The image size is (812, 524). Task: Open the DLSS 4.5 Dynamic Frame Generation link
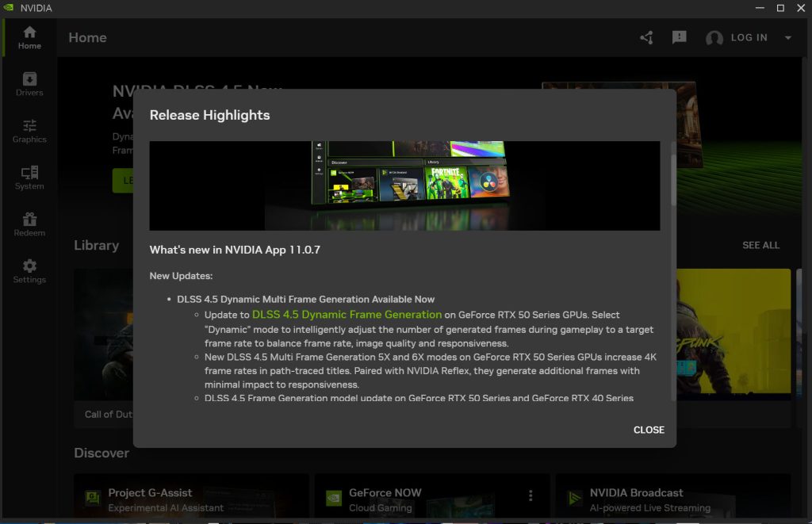[x=347, y=314]
